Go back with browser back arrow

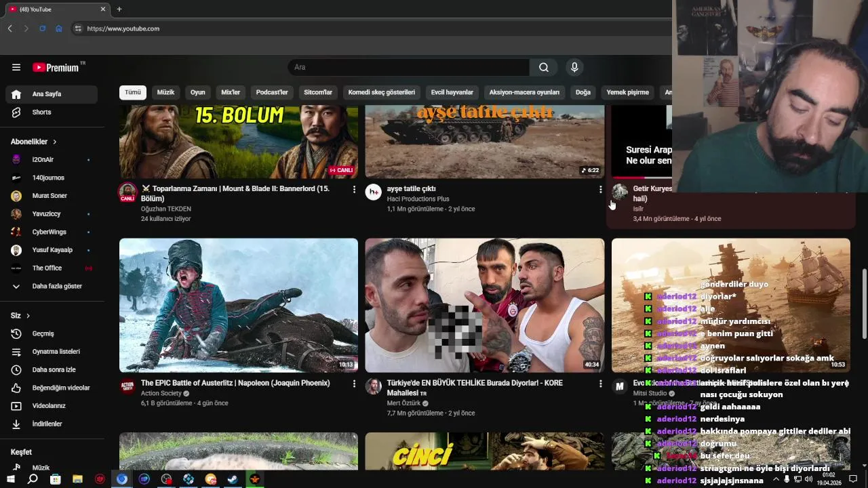tap(9, 28)
